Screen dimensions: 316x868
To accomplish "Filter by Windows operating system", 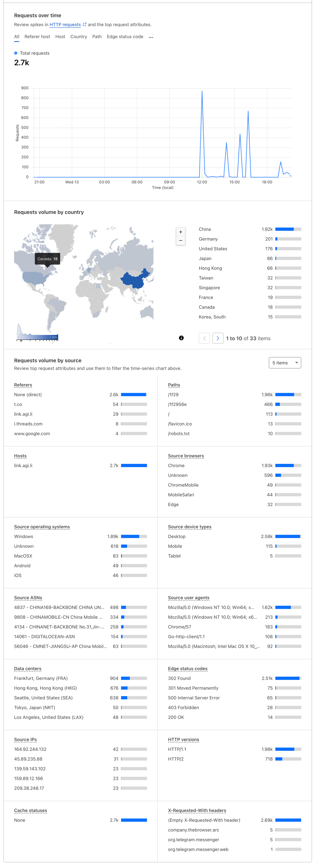I will point(80,536).
